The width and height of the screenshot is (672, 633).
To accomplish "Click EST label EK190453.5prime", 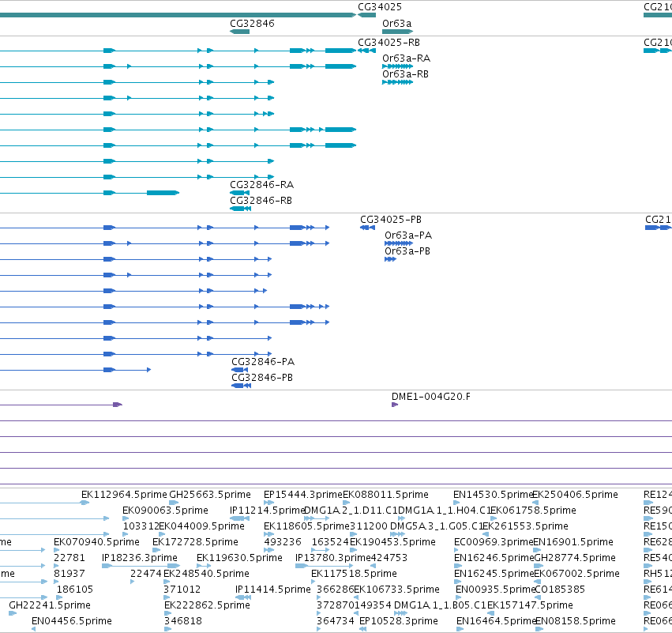I will (x=392, y=542).
